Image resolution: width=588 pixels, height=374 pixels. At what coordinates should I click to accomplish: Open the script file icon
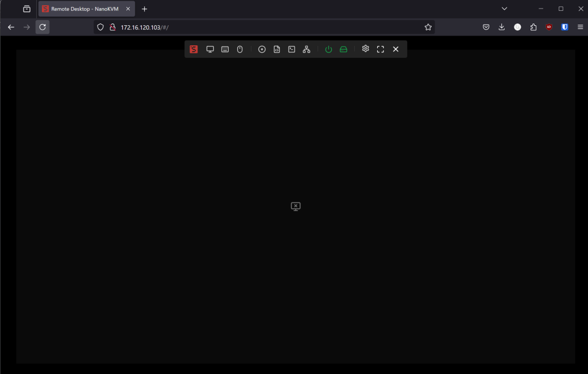pos(277,49)
